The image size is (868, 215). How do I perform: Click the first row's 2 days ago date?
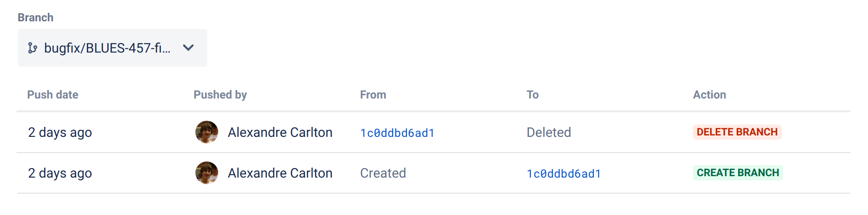click(x=60, y=132)
